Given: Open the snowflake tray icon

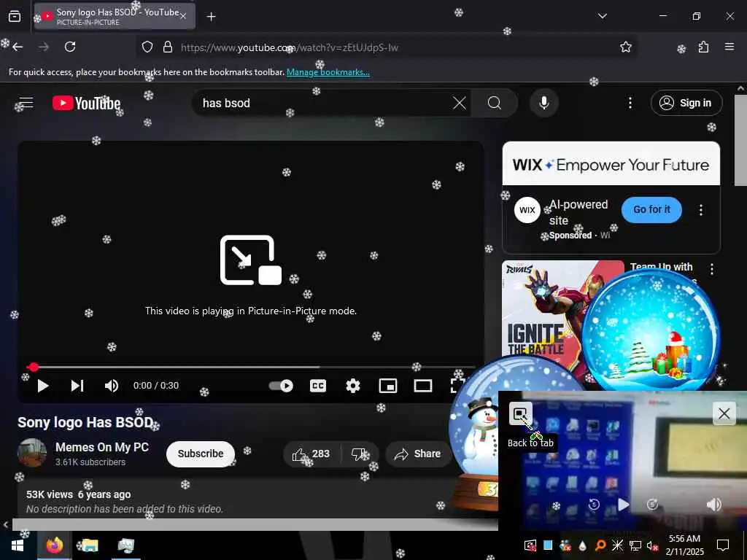Looking at the screenshot, I should click(617, 545).
